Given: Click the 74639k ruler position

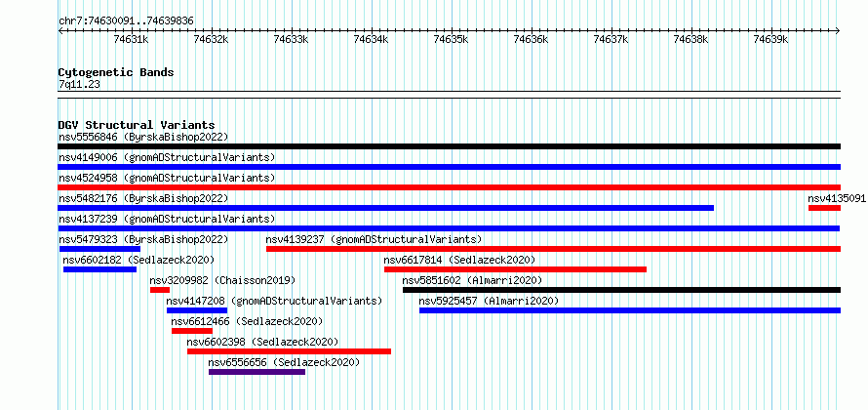Looking at the screenshot, I should (771, 39).
